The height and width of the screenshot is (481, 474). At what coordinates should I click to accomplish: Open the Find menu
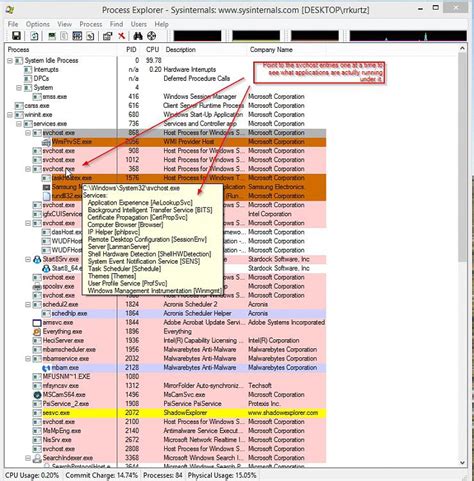[116, 24]
